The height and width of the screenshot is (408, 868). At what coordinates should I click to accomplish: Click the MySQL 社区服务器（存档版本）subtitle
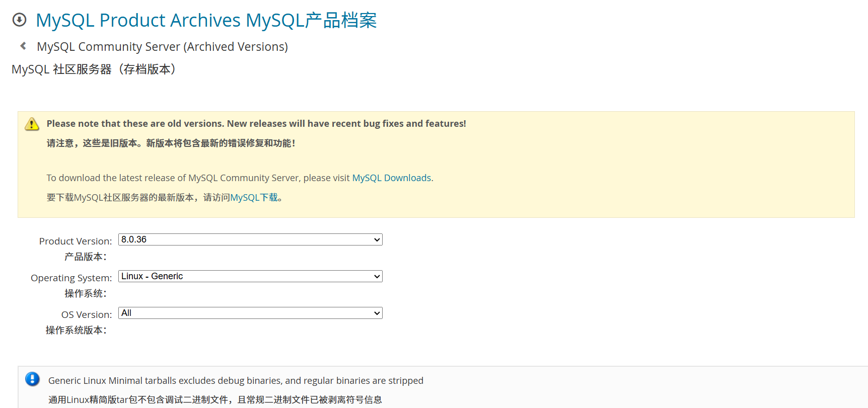(x=95, y=69)
